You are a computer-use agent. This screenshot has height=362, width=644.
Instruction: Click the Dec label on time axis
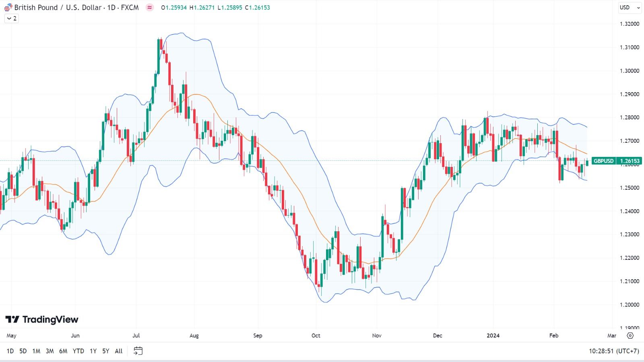pyautogui.click(x=438, y=335)
